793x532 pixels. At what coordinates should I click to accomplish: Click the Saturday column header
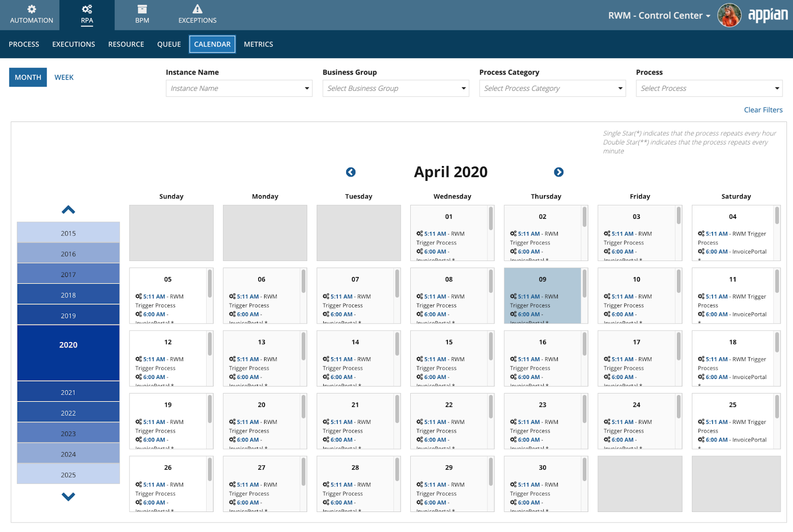click(x=736, y=196)
